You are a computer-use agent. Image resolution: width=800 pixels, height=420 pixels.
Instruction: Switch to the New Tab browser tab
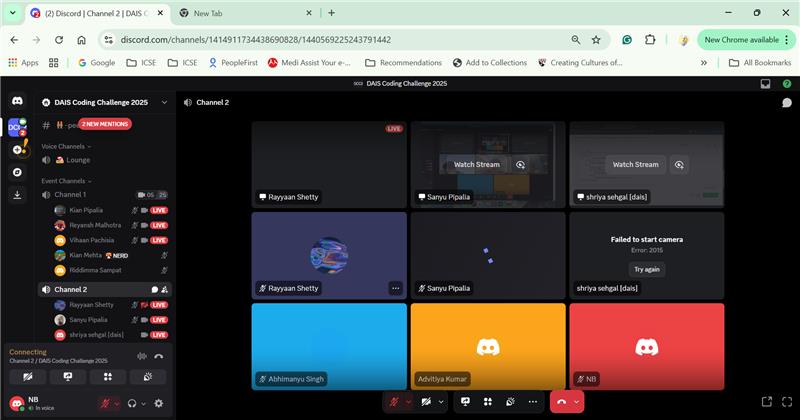[x=245, y=13]
